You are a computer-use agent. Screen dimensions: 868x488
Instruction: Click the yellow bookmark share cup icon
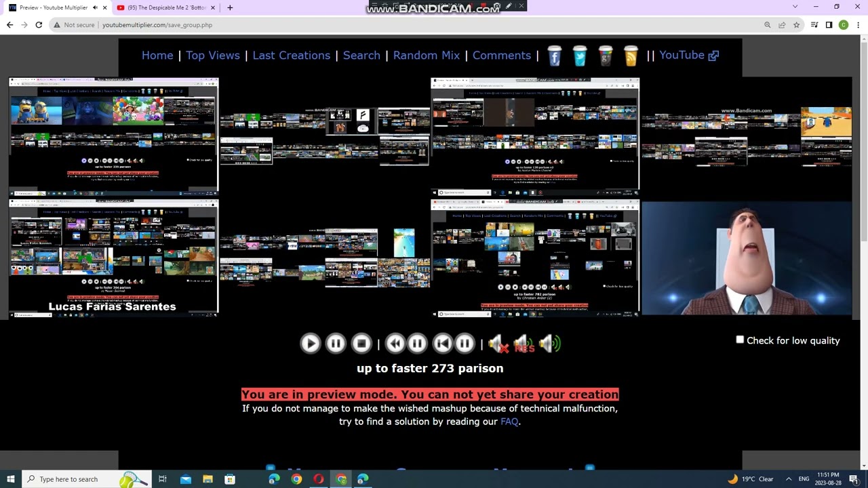(x=631, y=56)
